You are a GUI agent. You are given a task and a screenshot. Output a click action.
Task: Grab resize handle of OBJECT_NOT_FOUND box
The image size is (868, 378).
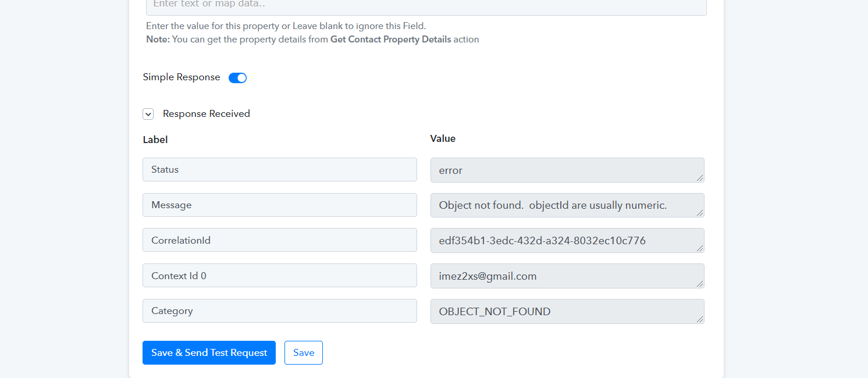tap(700, 319)
